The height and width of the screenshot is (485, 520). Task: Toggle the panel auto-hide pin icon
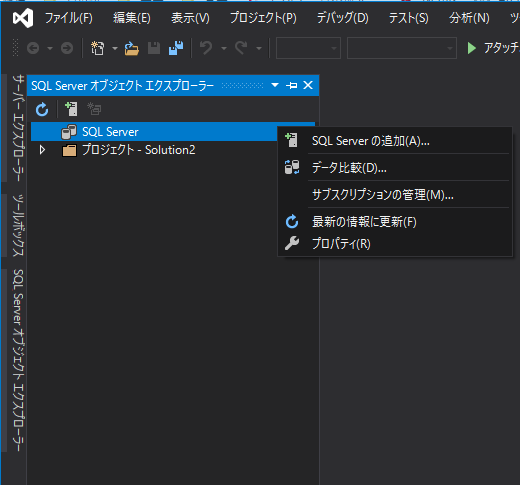pyautogui.click(x=291, y=86)
